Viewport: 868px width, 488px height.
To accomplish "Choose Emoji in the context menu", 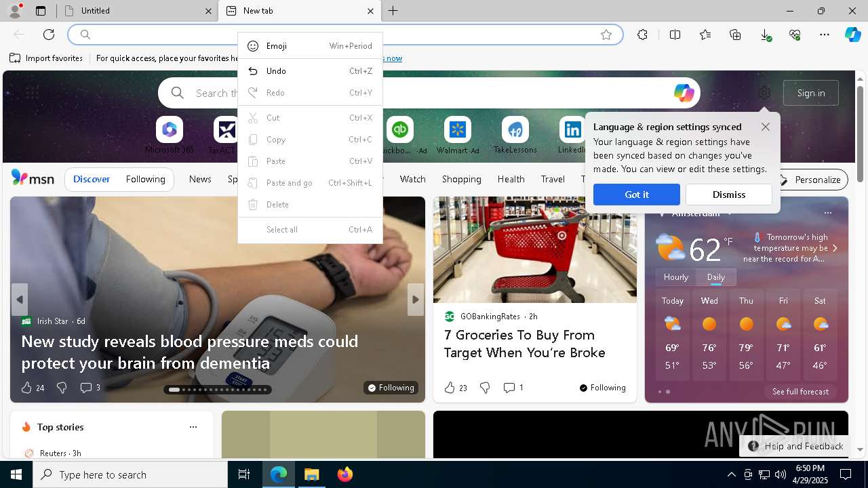I will (311, 46).
